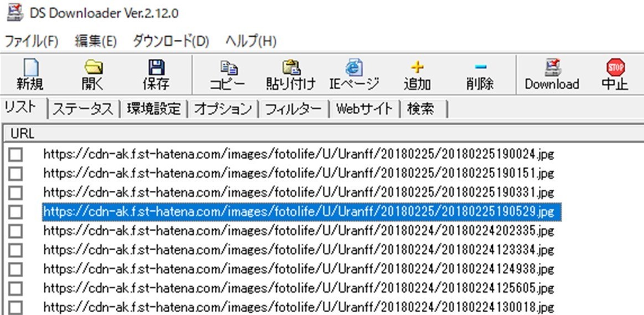This screenshot has height=315, width=644.
Task: Select the URL ending 20180224130018.jpg
Action: pos(298,307)
